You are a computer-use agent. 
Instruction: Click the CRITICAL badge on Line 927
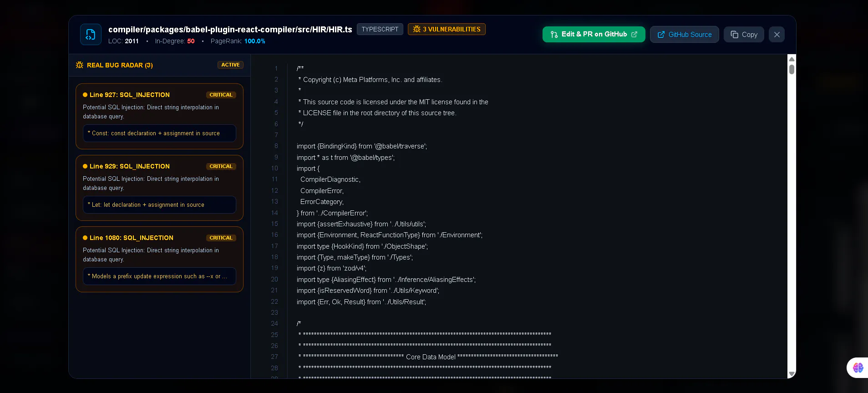[221, 95]
